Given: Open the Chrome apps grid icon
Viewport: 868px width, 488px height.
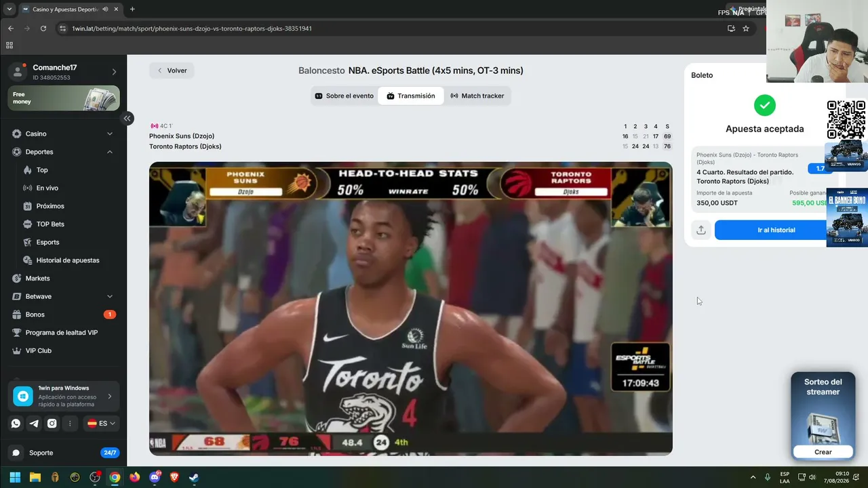Looking at the screenshot, I should tap(9, 45).
